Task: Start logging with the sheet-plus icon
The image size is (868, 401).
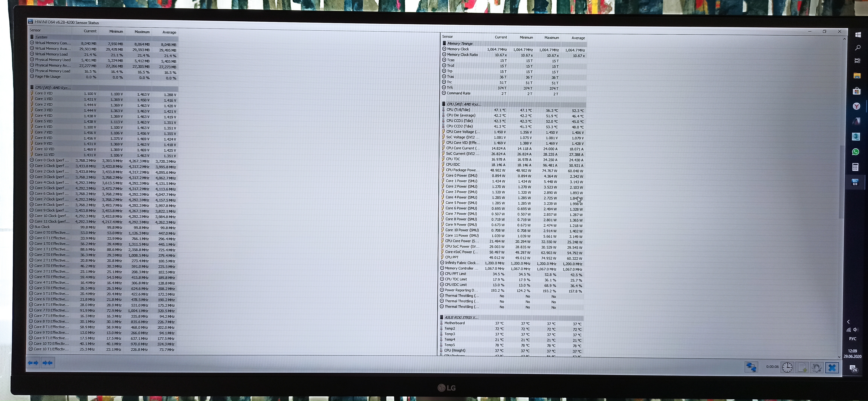Action: pos(802,367)
